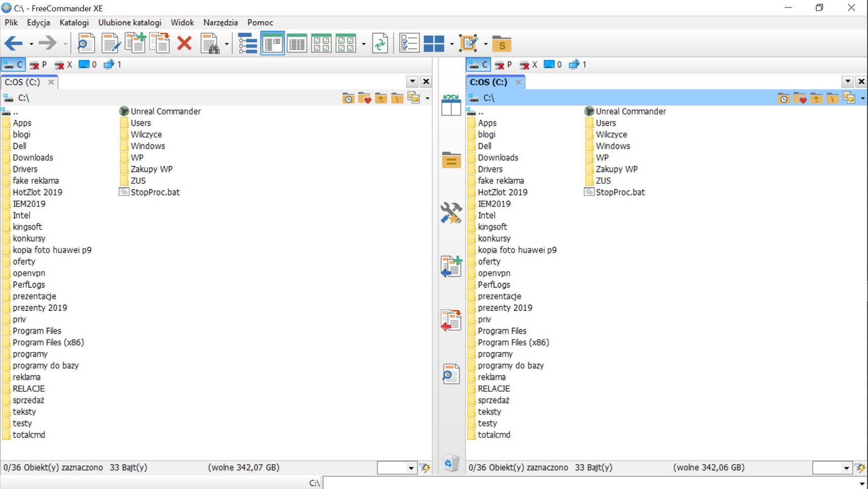Image resolution: width=868 pixels, height=489 pixels.
Task: Click the back navigation arrow
Action: click(14, 43)
